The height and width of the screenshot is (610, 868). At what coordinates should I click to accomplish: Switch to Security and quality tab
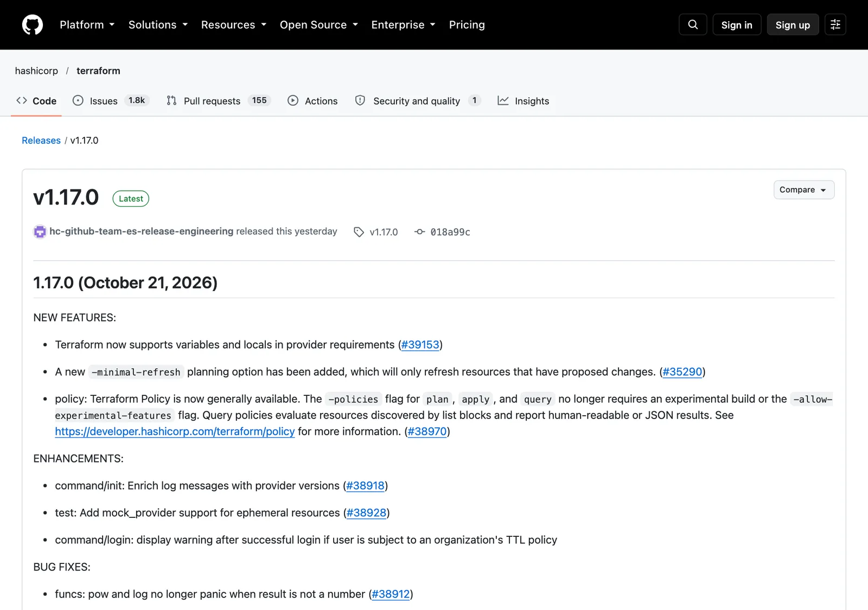(x=418, y=101)
